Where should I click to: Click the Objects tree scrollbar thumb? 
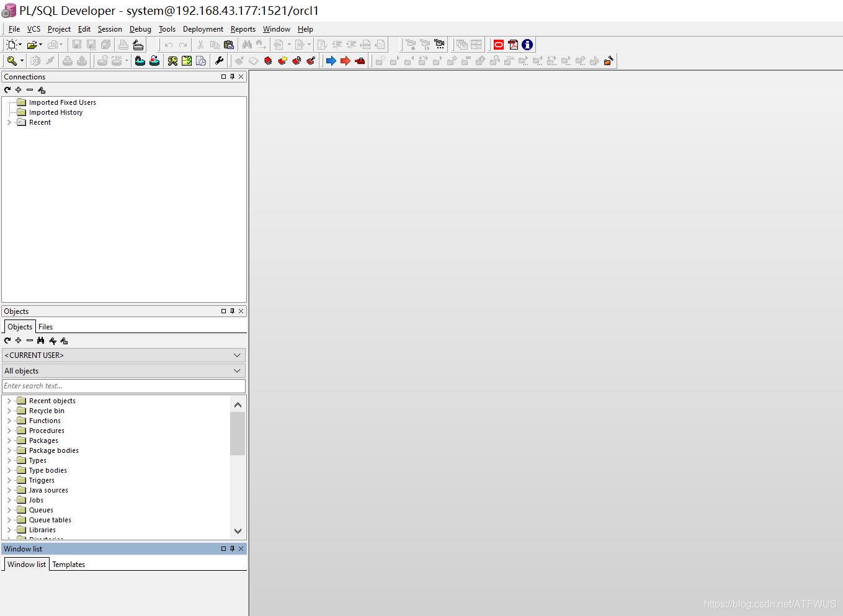tap(238, 434)
